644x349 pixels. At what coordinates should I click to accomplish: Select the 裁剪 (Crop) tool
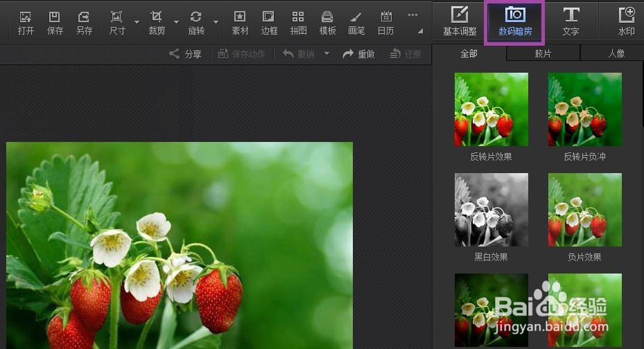157,23
